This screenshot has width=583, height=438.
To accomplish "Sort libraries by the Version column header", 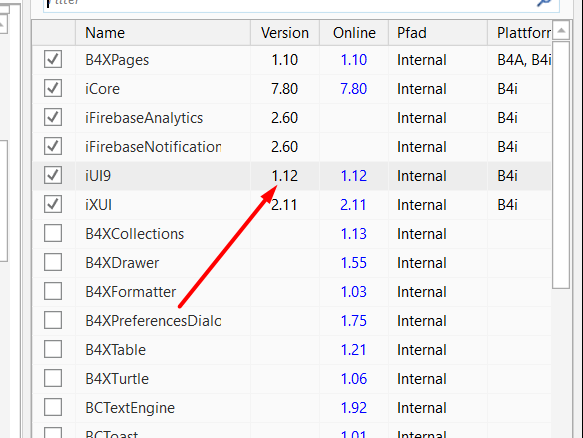I will (285, 33).
